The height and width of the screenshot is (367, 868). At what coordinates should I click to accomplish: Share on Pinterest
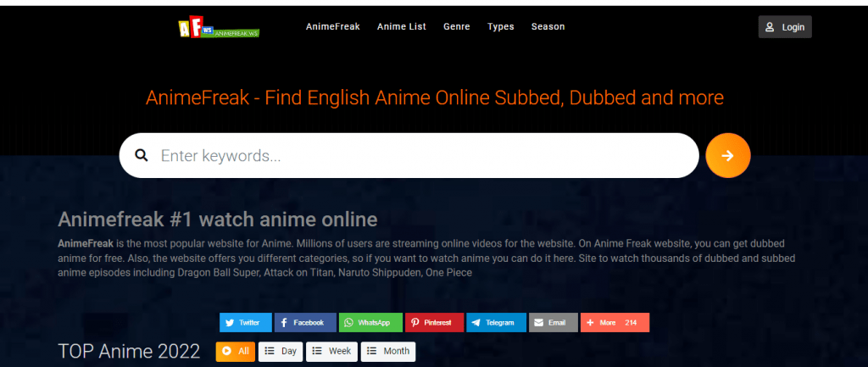point(435,322)
